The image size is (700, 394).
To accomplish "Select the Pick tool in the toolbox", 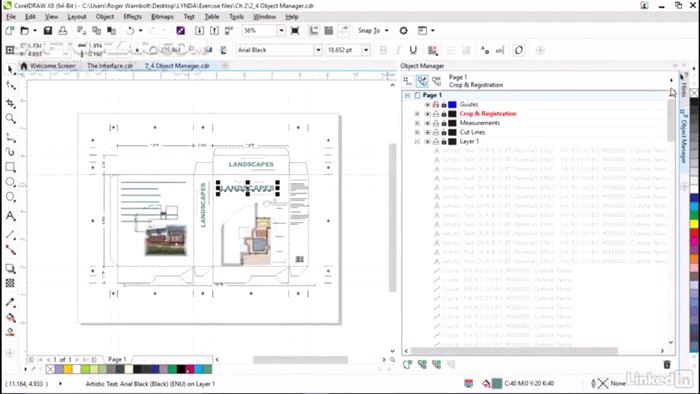I will click(10, 70).
